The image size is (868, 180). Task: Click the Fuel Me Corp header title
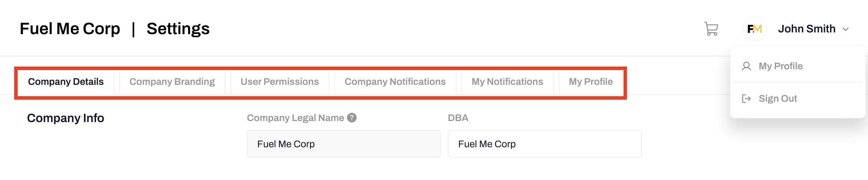pyautogui.click(x=70, y=29)
